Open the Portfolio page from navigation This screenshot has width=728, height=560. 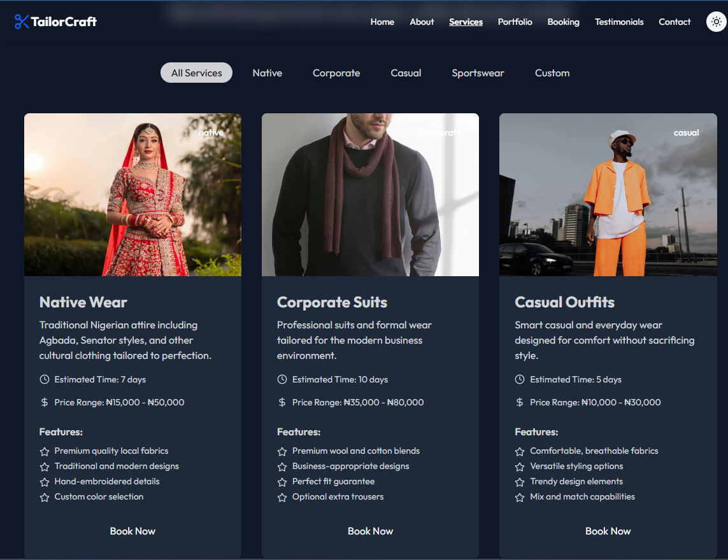coord(515,22)
